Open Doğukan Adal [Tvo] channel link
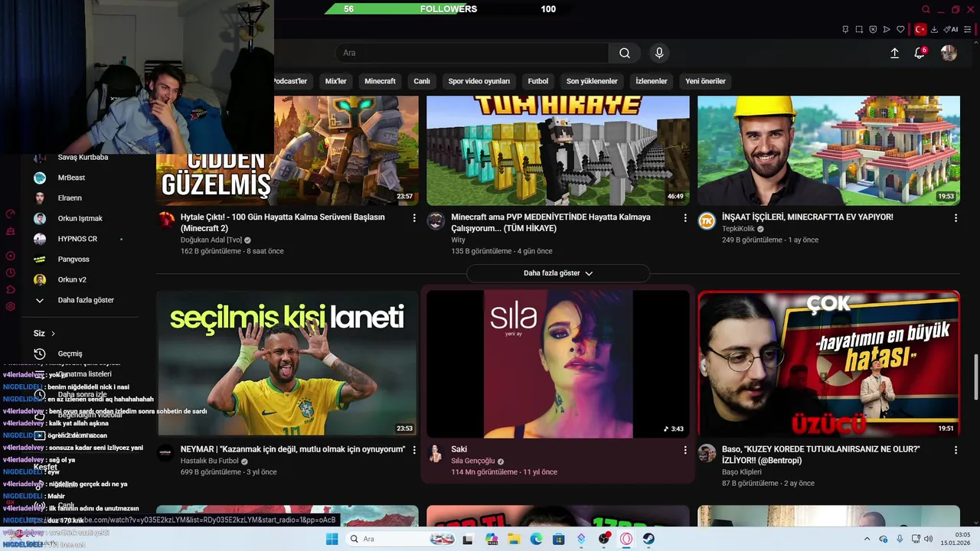 click(x=211, y=240)
